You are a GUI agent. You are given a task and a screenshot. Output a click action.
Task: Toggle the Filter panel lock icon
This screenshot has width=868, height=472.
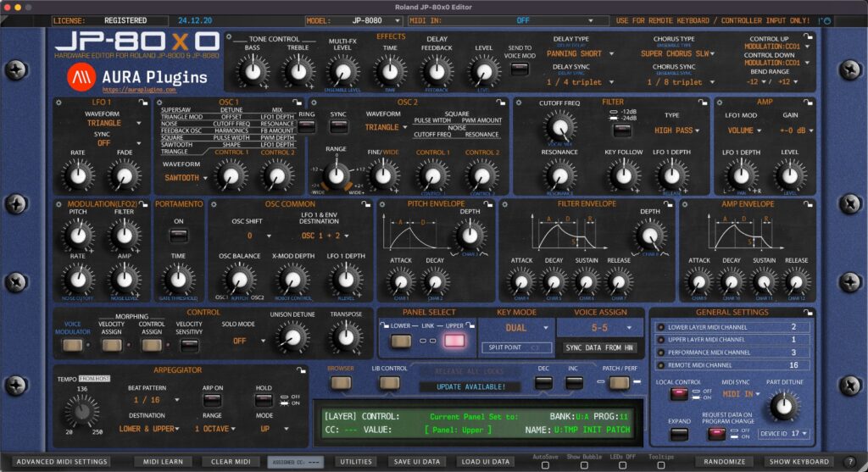coord(703,103)
